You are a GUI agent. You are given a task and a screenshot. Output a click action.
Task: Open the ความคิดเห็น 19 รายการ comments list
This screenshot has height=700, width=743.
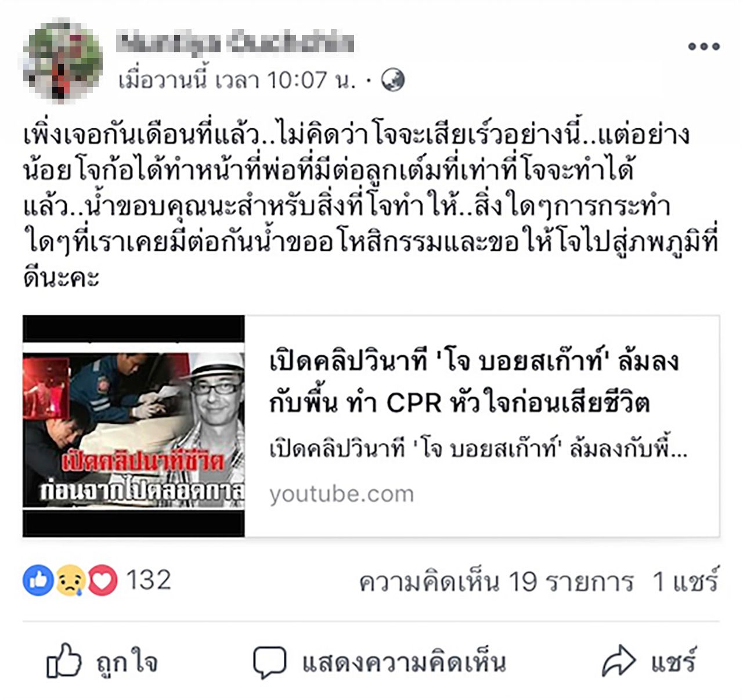tap(496, 581)
